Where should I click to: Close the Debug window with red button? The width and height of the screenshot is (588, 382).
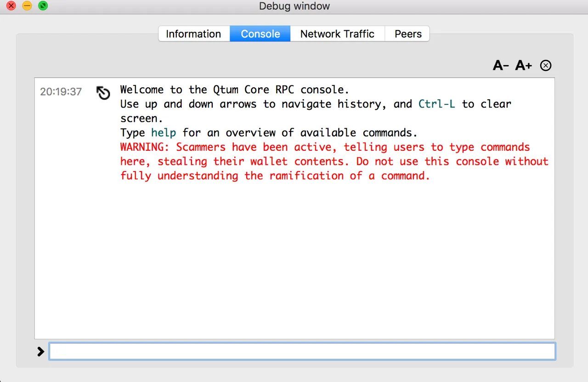(x=11, y=6)
